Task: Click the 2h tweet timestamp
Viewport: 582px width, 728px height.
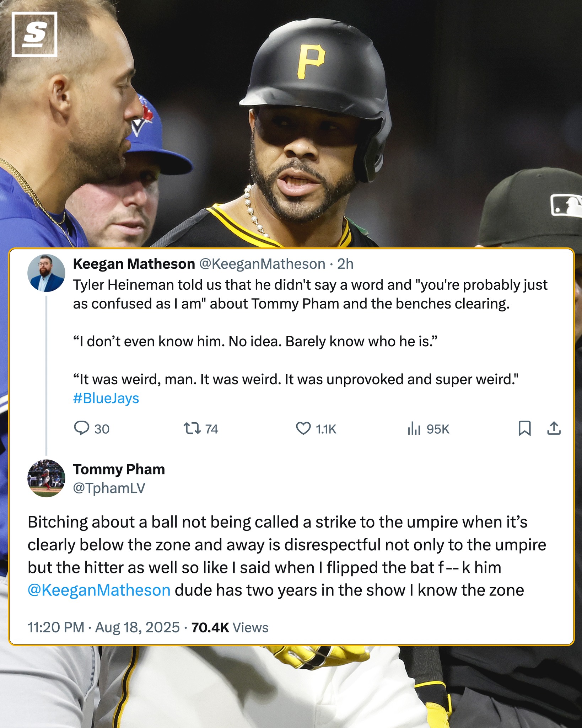Action: coord(345,264)
